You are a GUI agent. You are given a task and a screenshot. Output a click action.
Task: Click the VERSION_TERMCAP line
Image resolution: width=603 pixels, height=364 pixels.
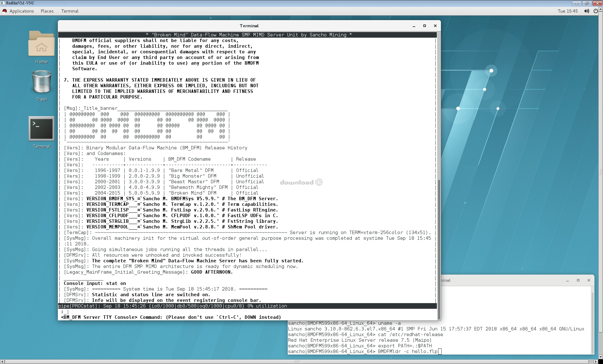[171, 204]
